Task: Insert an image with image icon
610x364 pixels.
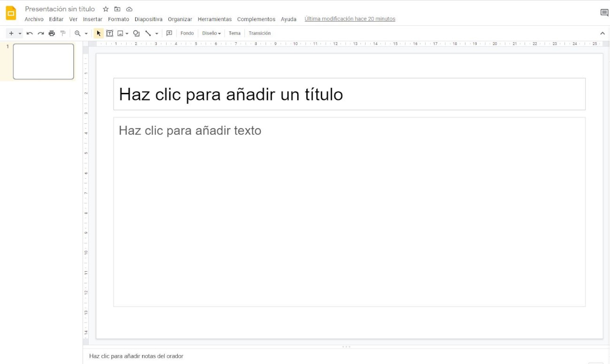Action: tap(120, 33)
